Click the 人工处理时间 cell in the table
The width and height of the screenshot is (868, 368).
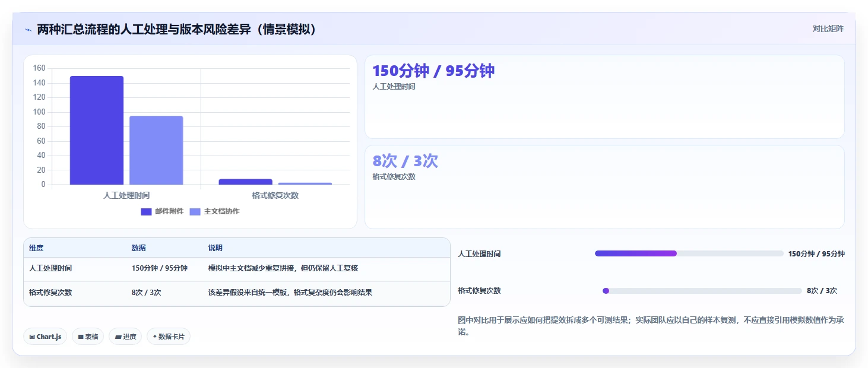[50, 268]
